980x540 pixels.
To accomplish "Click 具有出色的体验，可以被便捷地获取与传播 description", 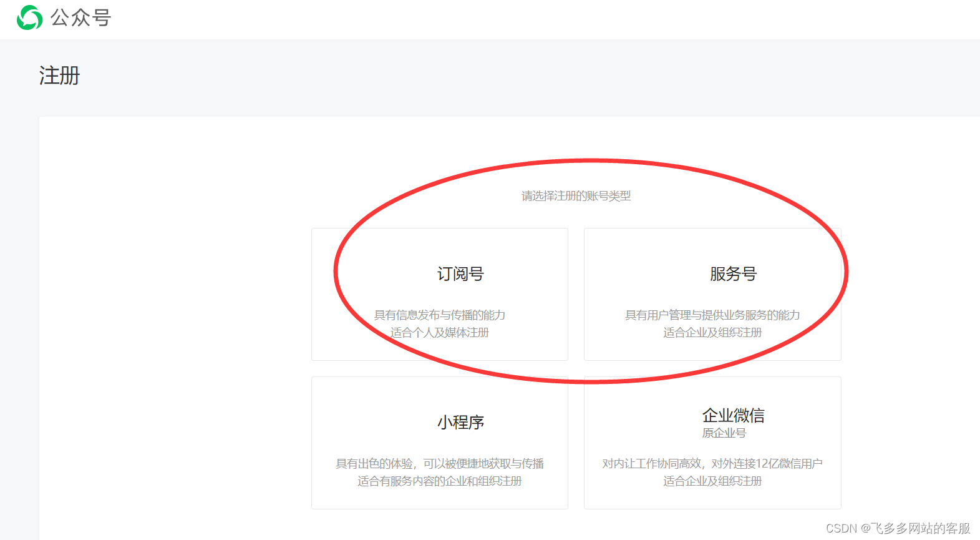I will [x=440, y=464].
